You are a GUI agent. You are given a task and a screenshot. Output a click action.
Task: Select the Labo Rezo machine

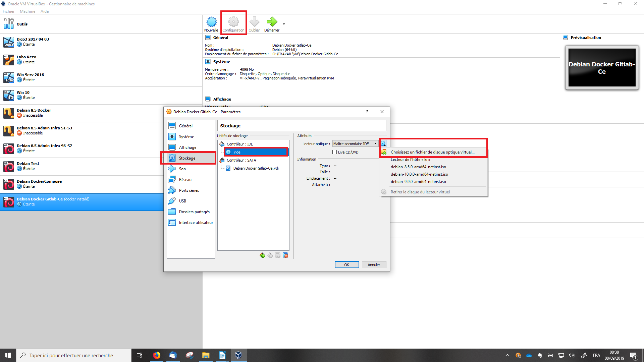pyautogui.click(x=101, y=60)
